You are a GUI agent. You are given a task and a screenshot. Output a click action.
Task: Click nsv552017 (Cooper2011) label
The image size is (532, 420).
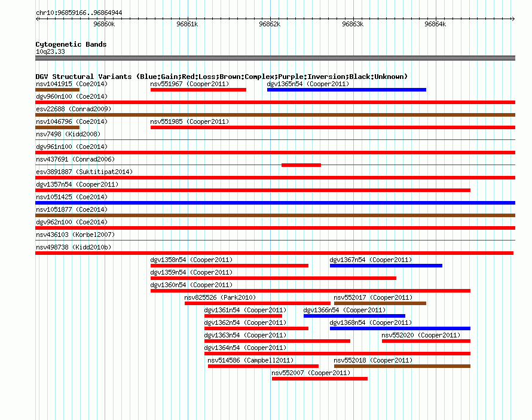(x=373, y=297)
